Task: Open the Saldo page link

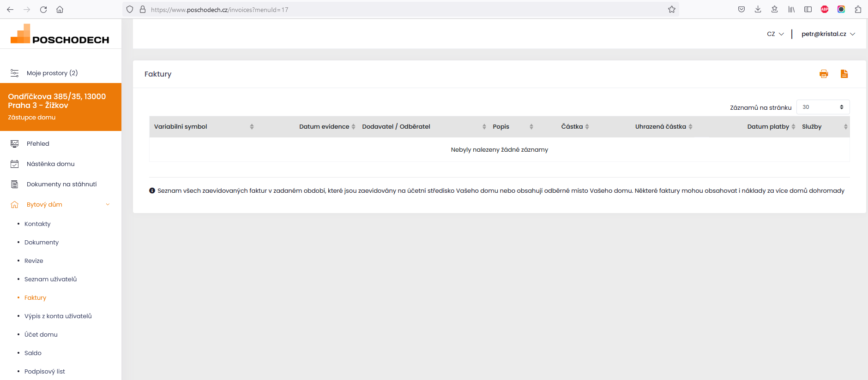Action: click(x=33, y=353)
